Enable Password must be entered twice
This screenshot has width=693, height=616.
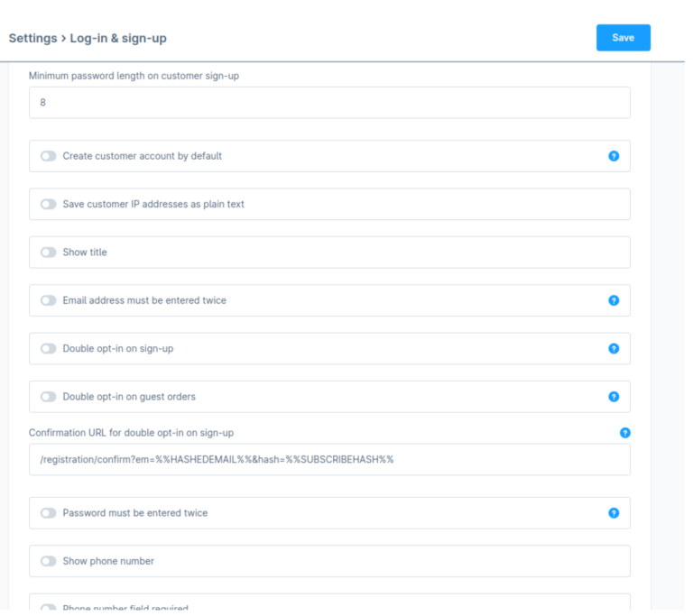click(x=48, y=513)
